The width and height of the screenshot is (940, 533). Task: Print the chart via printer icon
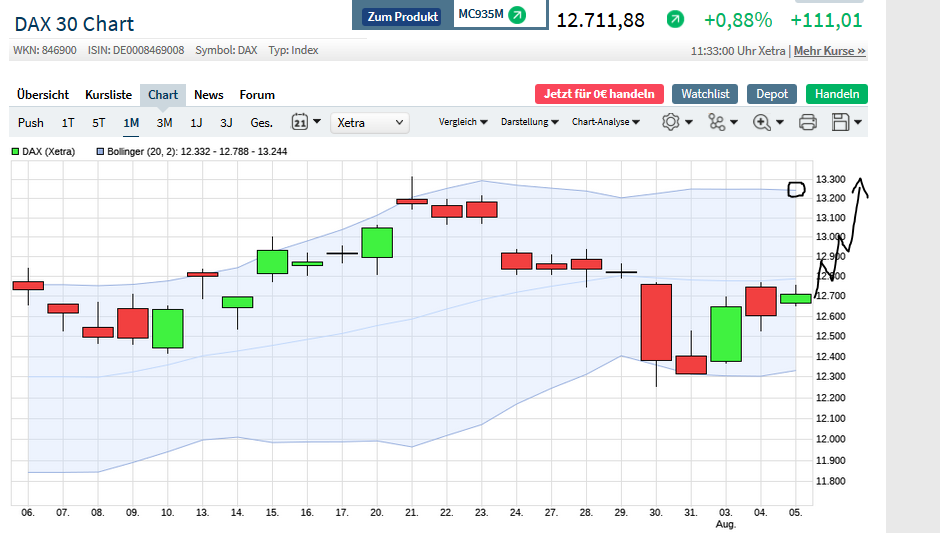tap(808, 122)
